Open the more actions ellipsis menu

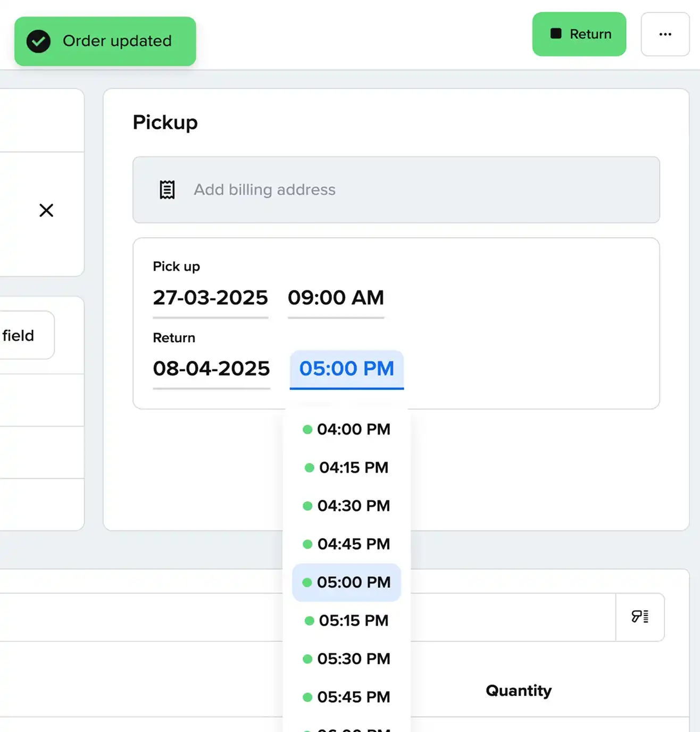665,35
